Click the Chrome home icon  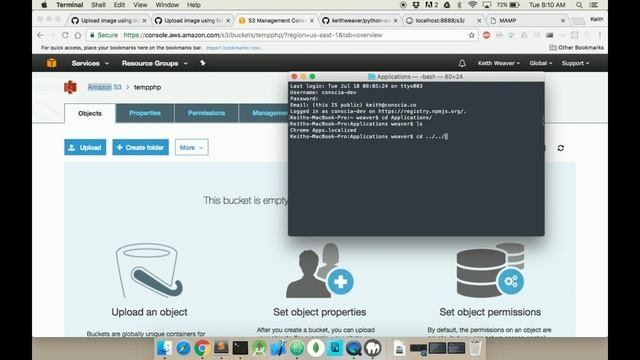78,35
